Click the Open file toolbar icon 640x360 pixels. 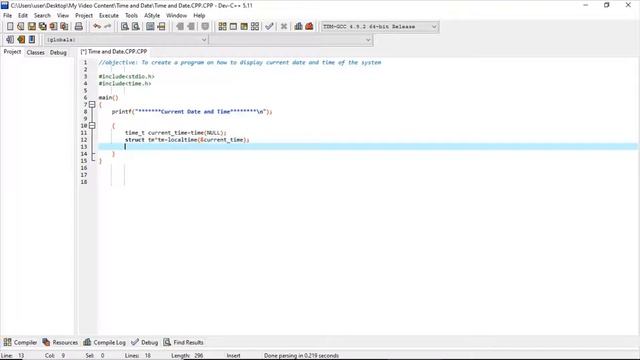point(21,27)
